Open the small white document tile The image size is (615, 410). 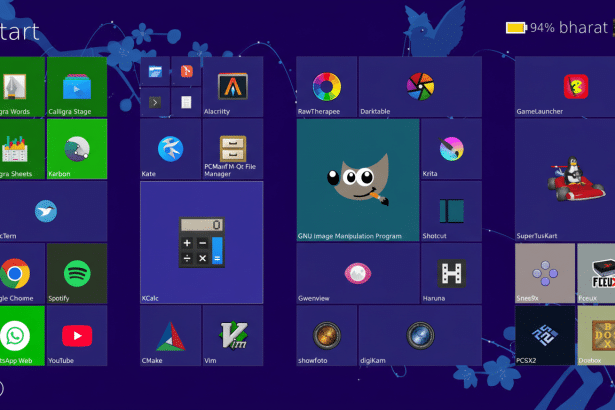[186, 102]
